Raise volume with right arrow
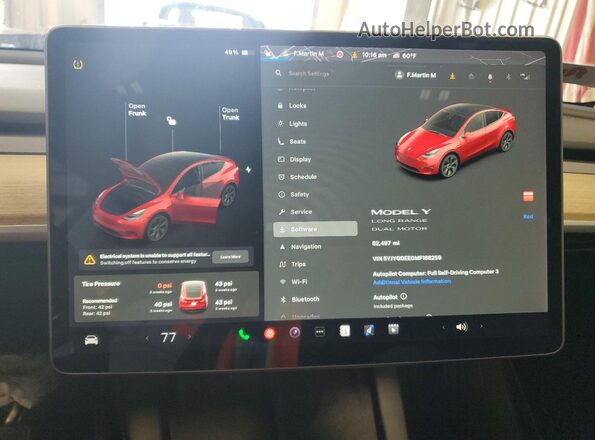Screen dimensions: 595x440 pyautogui.click(x=482, y=326)
